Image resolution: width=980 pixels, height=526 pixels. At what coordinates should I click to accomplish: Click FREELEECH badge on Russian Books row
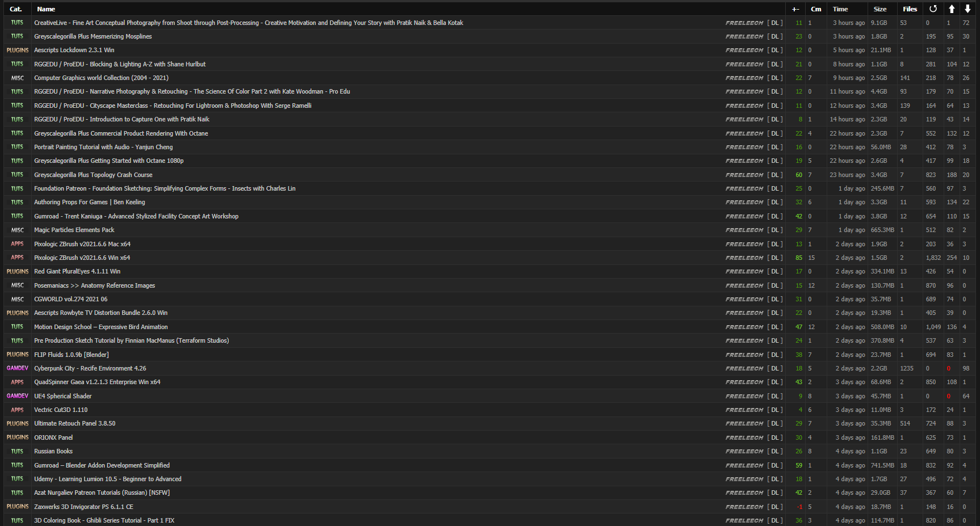click(x=744, y=452)
